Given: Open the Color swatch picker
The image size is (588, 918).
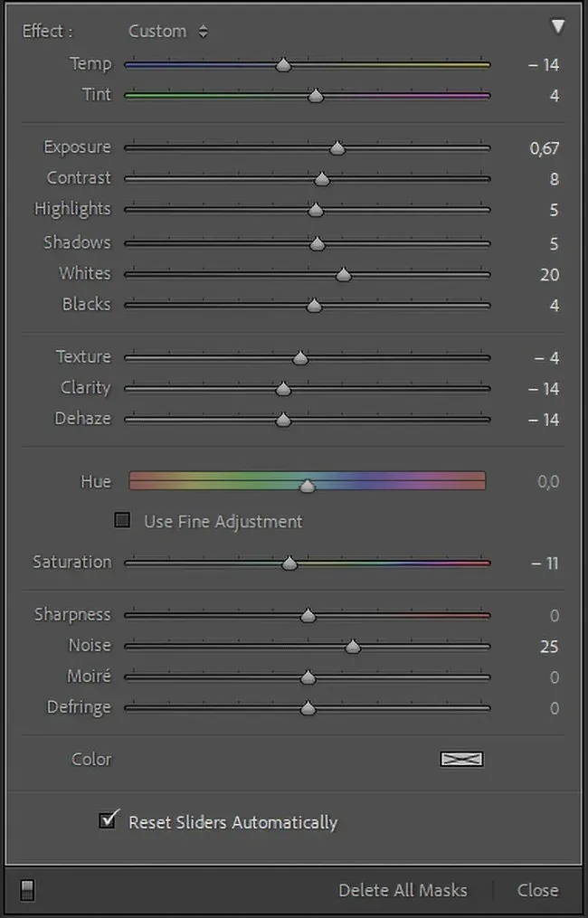Looking at the screenshot, I should point(461,760).
